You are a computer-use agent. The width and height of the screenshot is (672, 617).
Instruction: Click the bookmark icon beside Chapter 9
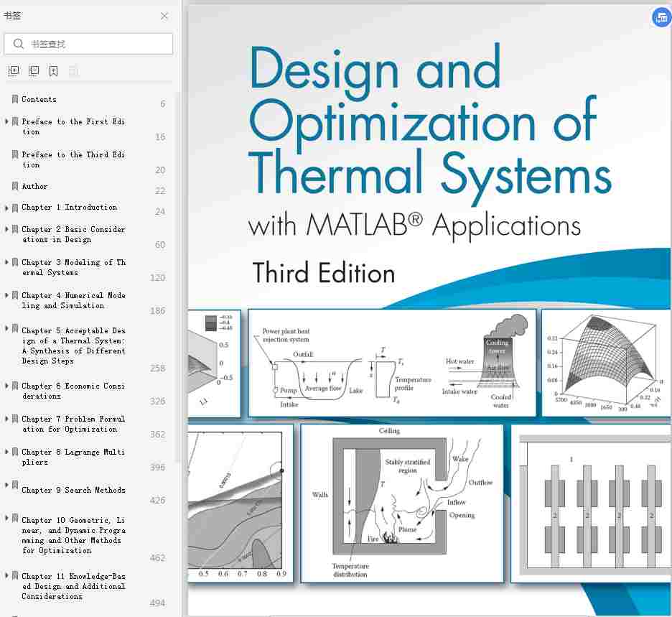pos(15,485)
